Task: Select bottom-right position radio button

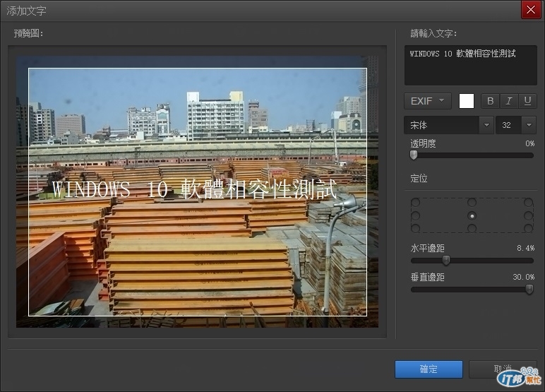Action: coord(528,228)
